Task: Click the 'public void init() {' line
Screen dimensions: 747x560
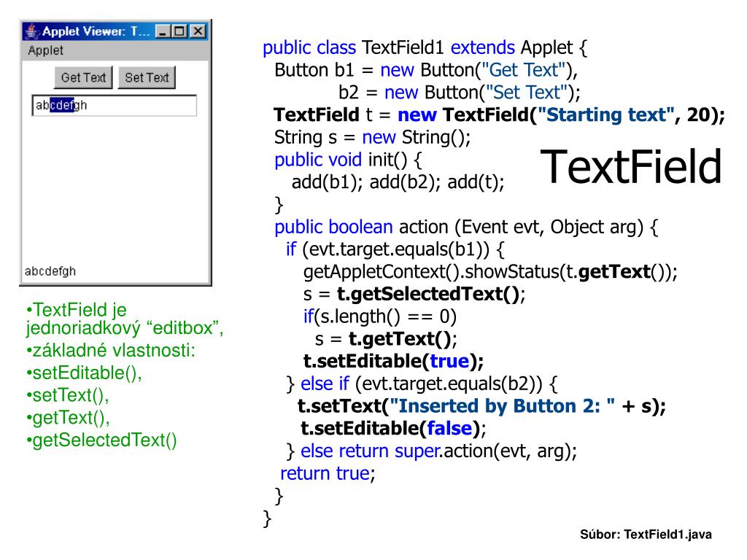Action: point(348,160)
